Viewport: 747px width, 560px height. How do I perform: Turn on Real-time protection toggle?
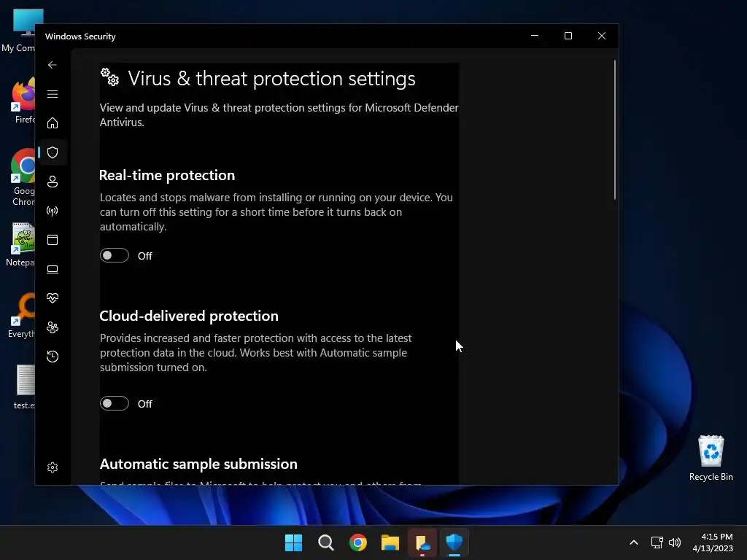115,256
